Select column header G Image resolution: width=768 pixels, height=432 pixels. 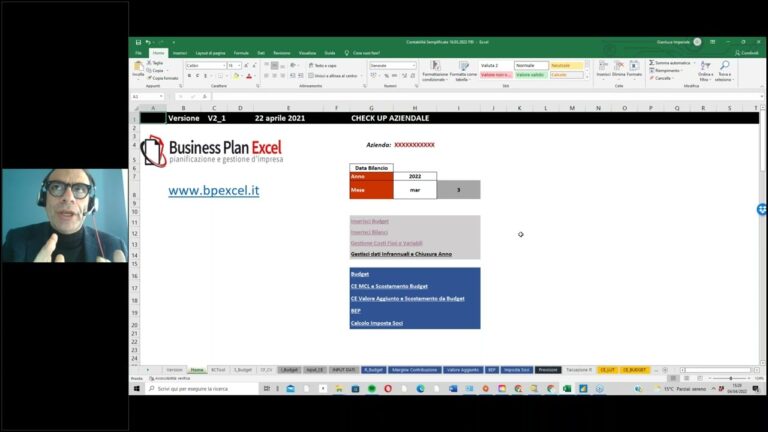coord(371,108)
